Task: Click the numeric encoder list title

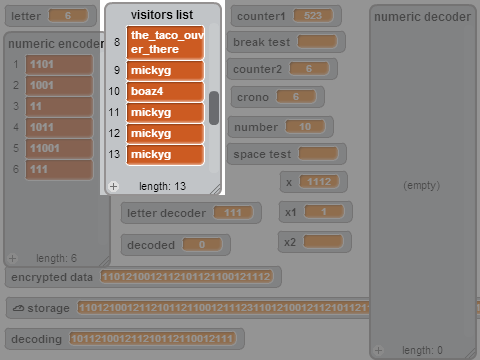Action: pyautogui.click(x=56, y=44)
